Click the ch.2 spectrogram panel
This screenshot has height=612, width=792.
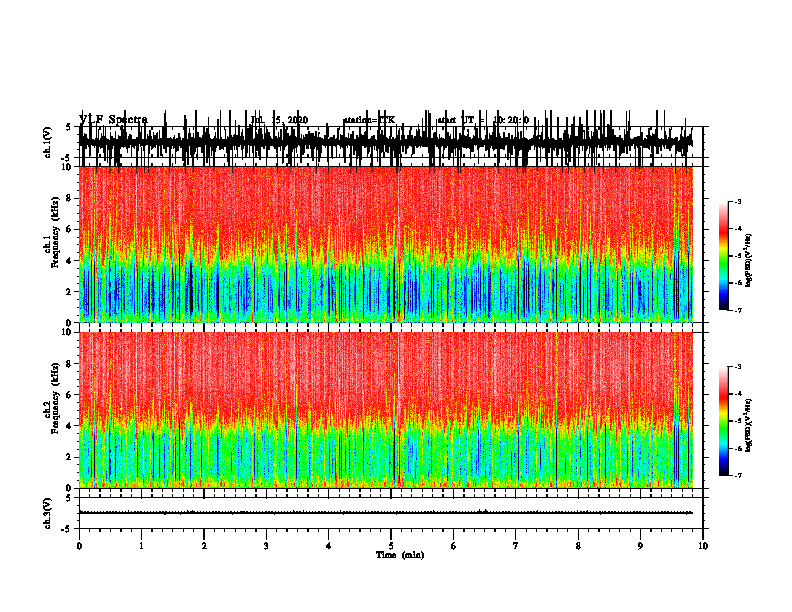coord(385,410)
